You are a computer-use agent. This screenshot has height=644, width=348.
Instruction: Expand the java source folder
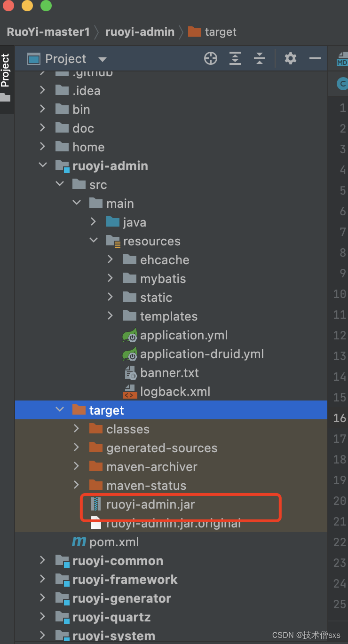click(94, 222)
